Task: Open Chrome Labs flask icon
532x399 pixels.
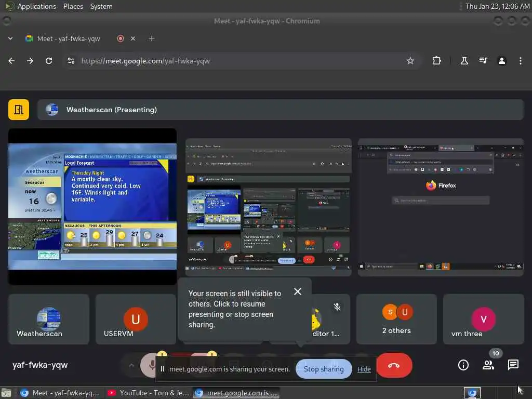Action: point(464,61)
